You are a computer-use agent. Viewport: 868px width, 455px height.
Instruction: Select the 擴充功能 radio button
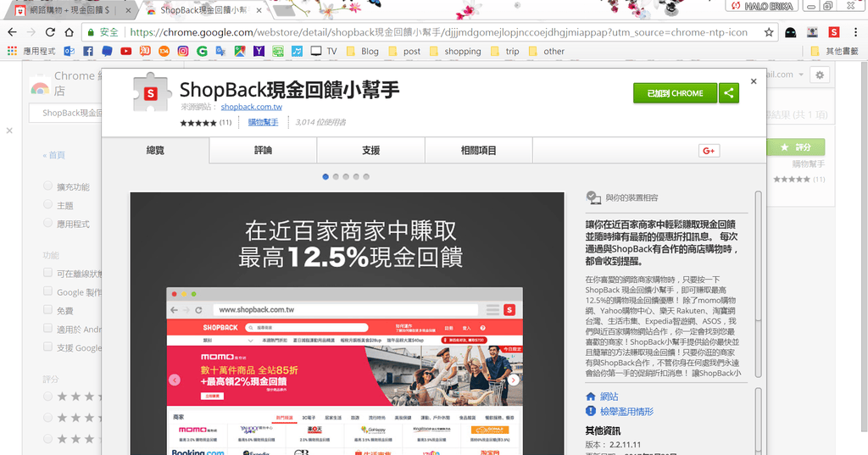coord(48,186)
